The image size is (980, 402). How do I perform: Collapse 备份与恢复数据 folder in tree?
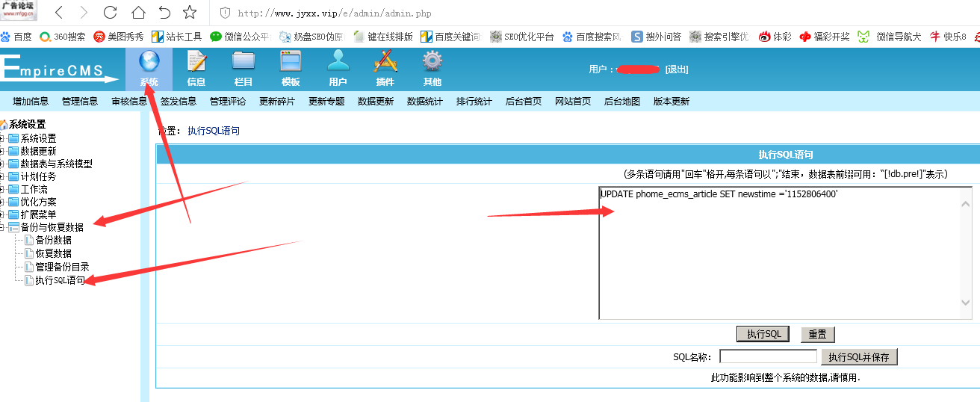(3, 227)
